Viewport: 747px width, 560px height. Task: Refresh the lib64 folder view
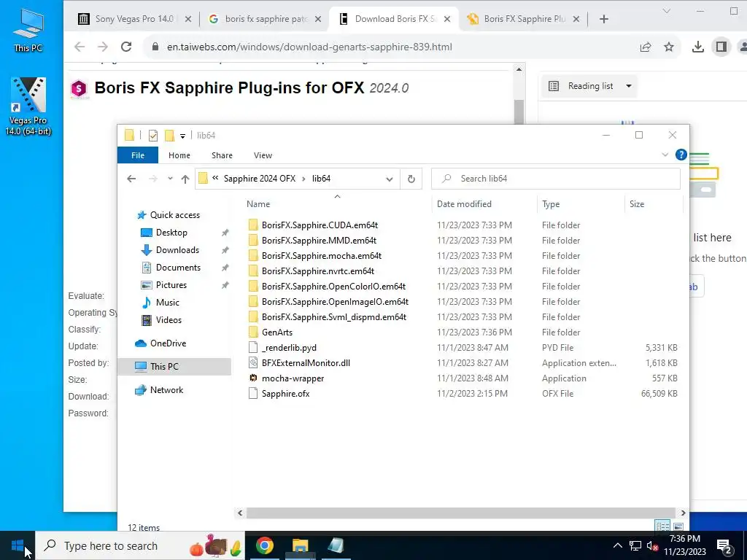coord(411,179)
